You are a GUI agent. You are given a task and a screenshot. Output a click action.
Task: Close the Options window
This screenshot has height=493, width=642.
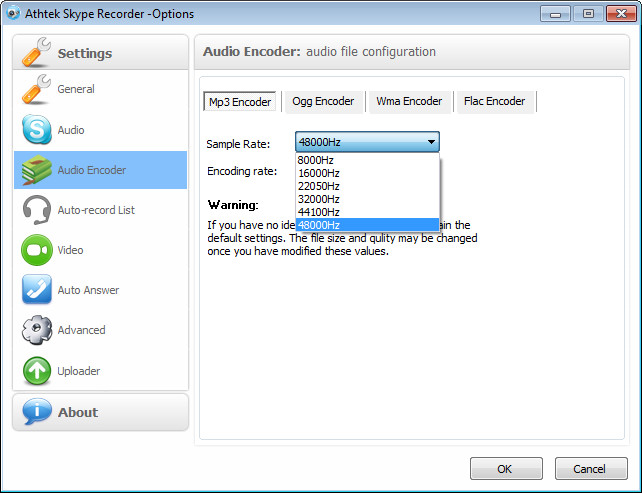621,14
